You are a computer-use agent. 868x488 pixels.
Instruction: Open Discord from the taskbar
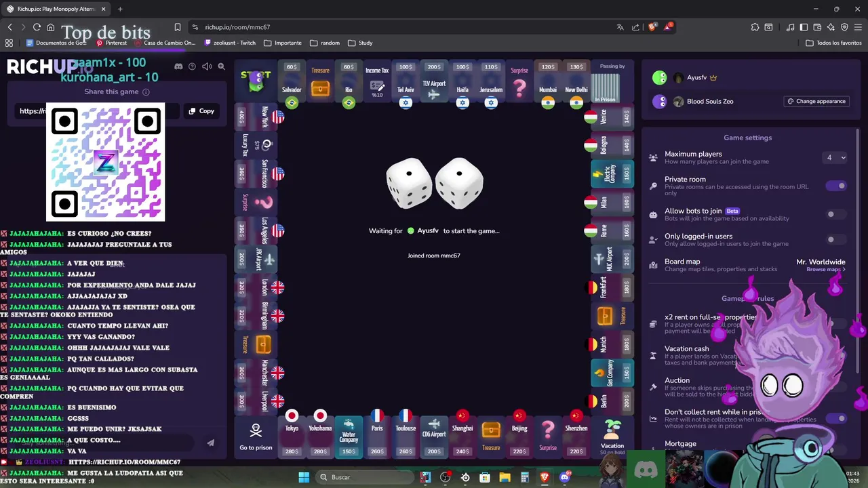tap(565, 477)
